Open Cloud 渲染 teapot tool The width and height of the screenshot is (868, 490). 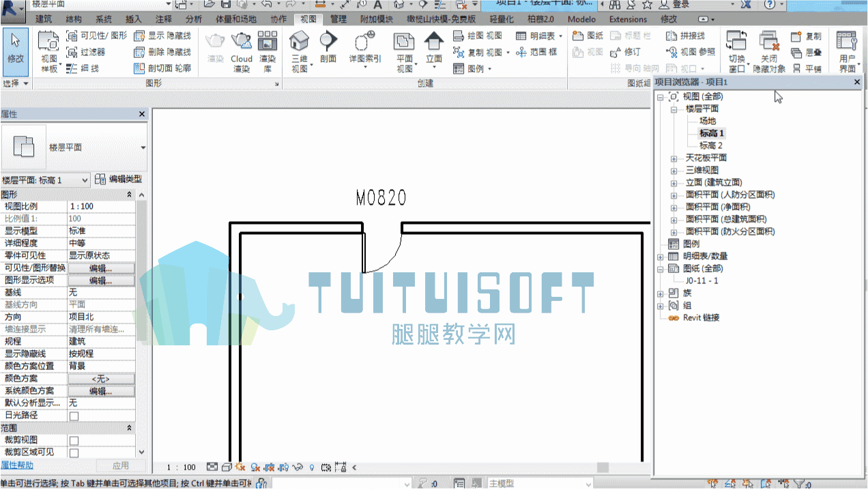click(x=241, y=53)
